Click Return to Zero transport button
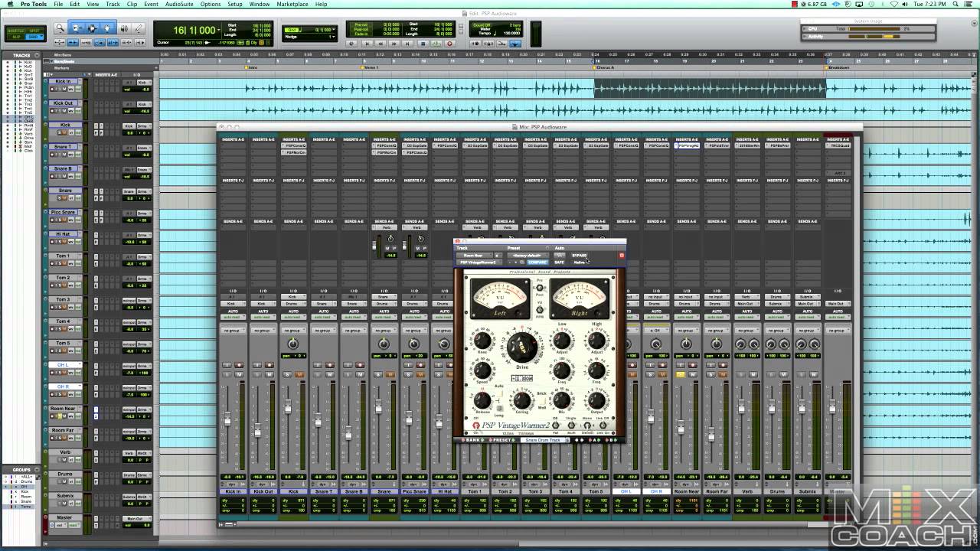Screen dimensions: 980x551 pyautogui.click(x=367, y=44)
